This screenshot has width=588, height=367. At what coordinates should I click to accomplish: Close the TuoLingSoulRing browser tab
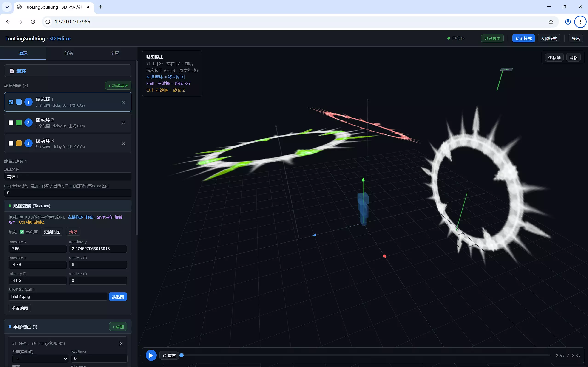[x=88, y=7]
